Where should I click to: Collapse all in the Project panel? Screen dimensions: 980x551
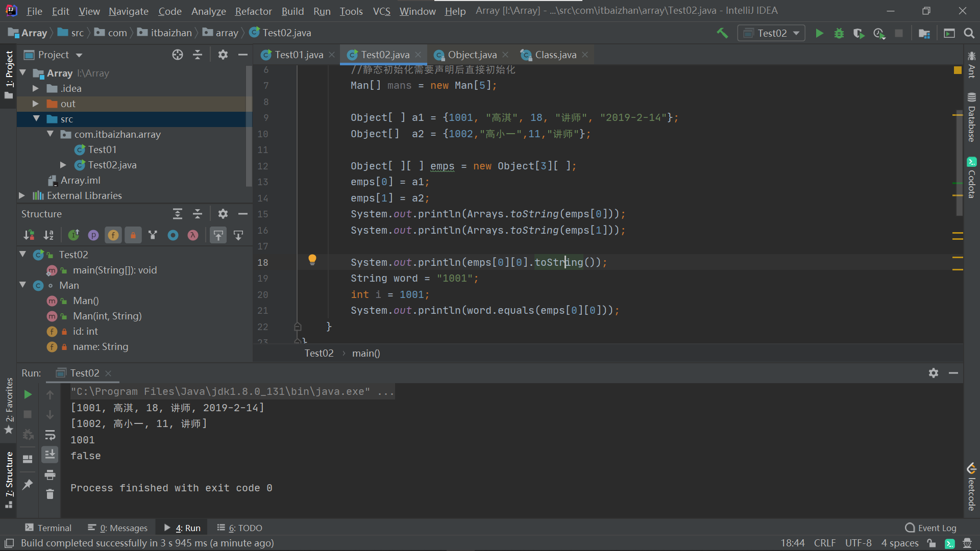pos(198,55)
